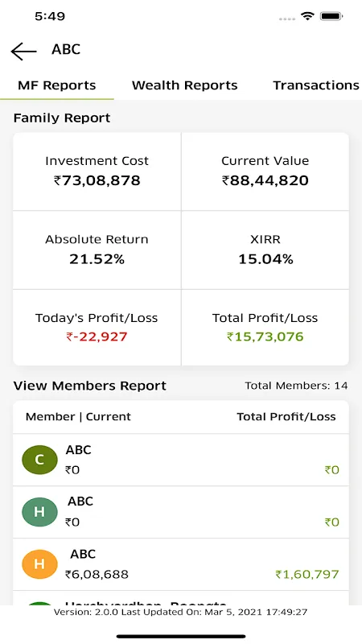Tap the Wi-Fi status icon

[307, 16]
